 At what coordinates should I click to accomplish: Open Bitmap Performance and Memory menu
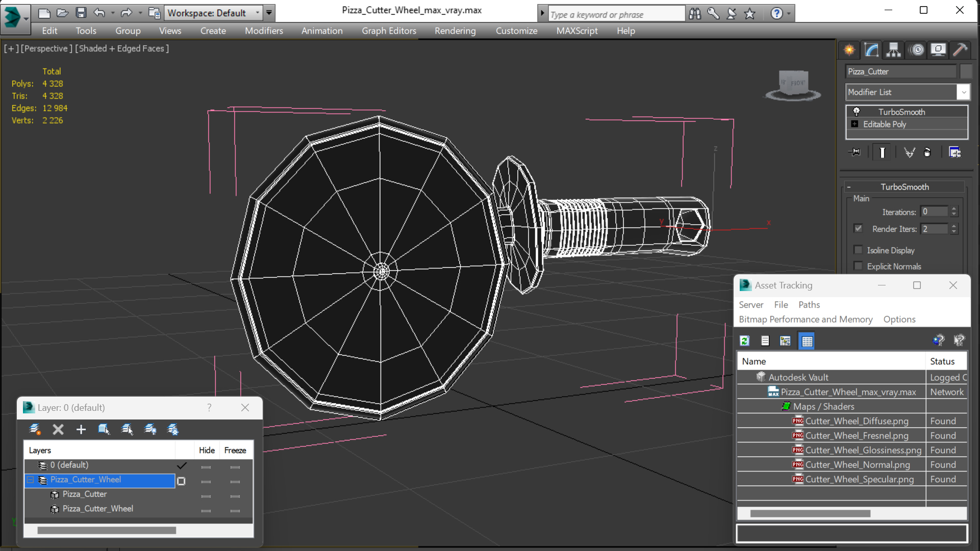[x=806, y=319]
